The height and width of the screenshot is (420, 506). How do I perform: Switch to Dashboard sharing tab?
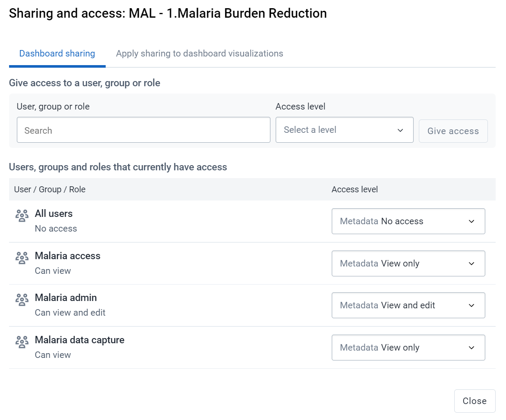point(57,53)
